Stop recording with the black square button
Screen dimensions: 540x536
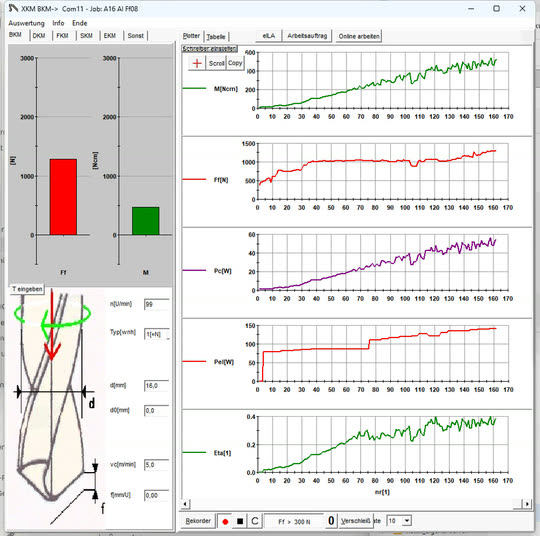pyautogui.click(x=240, y=522)
